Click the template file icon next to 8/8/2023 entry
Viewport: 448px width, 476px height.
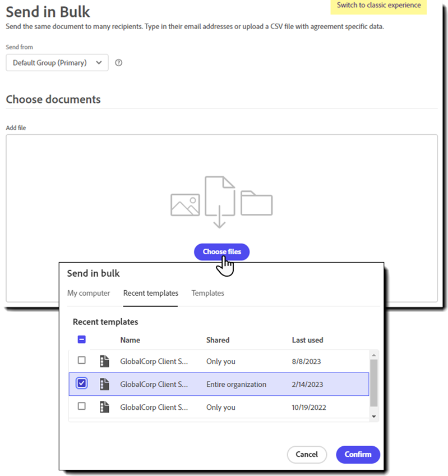coord(104,361)
